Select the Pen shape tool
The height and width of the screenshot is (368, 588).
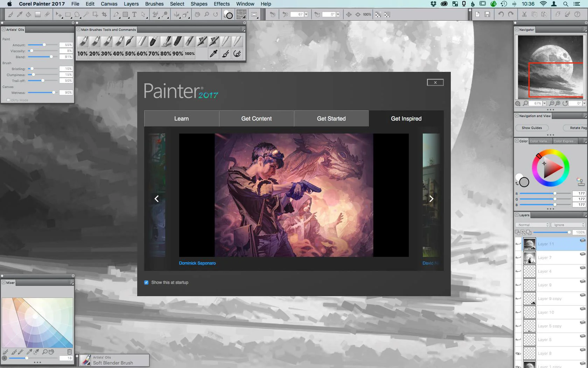pos(116,14)
